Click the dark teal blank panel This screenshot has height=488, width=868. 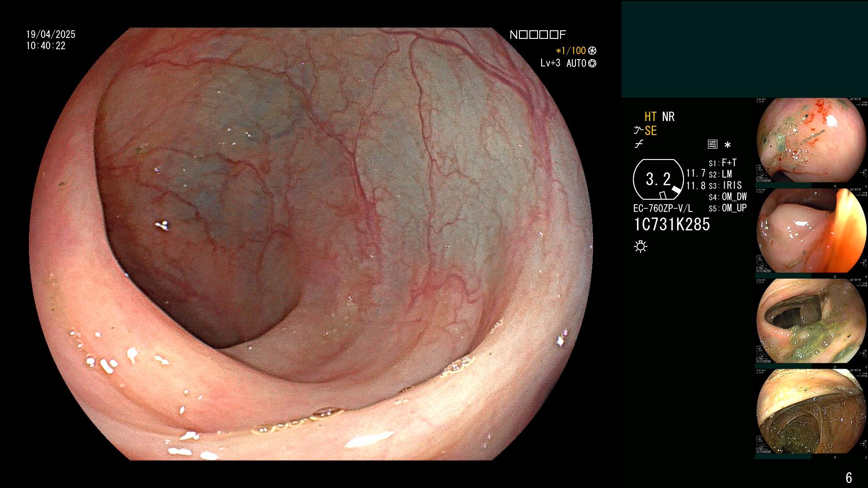[x=745, y=49]
